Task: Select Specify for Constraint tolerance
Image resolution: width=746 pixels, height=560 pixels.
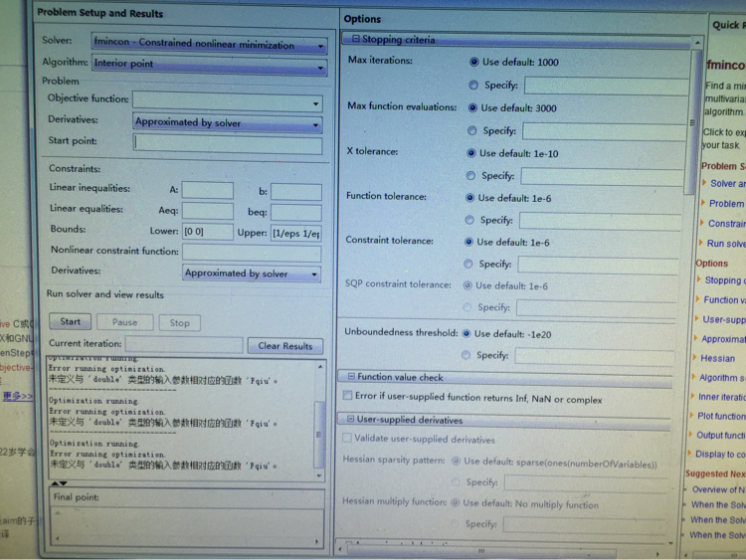Action: tap(468, 264)
